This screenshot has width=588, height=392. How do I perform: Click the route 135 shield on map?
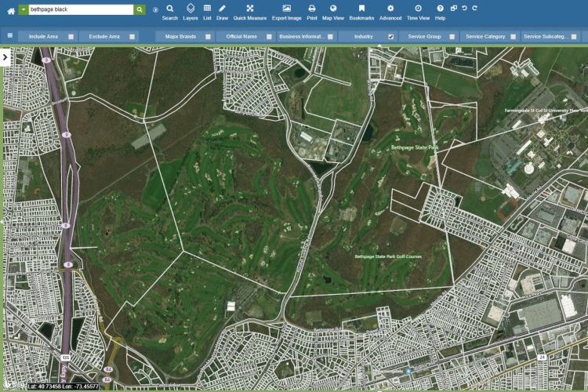(x=66, y=358)
